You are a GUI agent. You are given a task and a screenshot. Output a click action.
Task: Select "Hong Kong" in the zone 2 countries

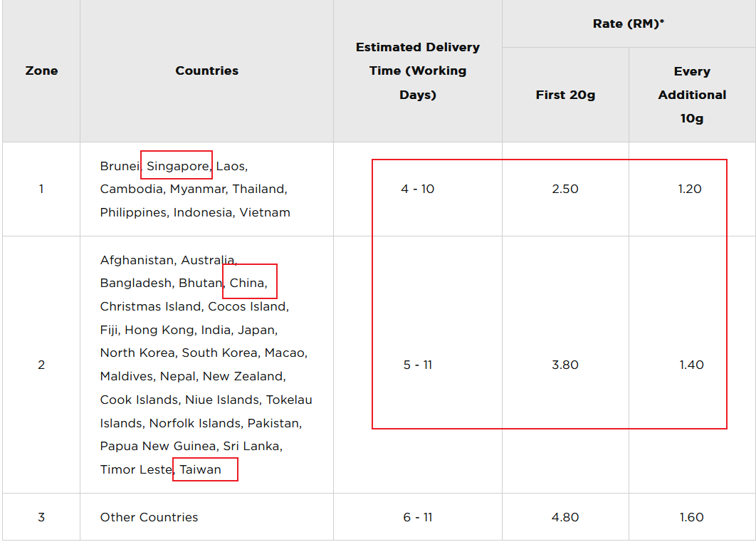click(x=159, y=330)
